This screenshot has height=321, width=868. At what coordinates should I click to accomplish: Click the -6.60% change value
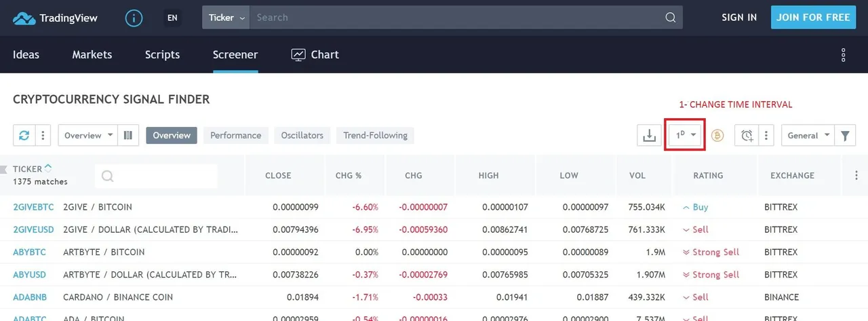pos(364,207)
